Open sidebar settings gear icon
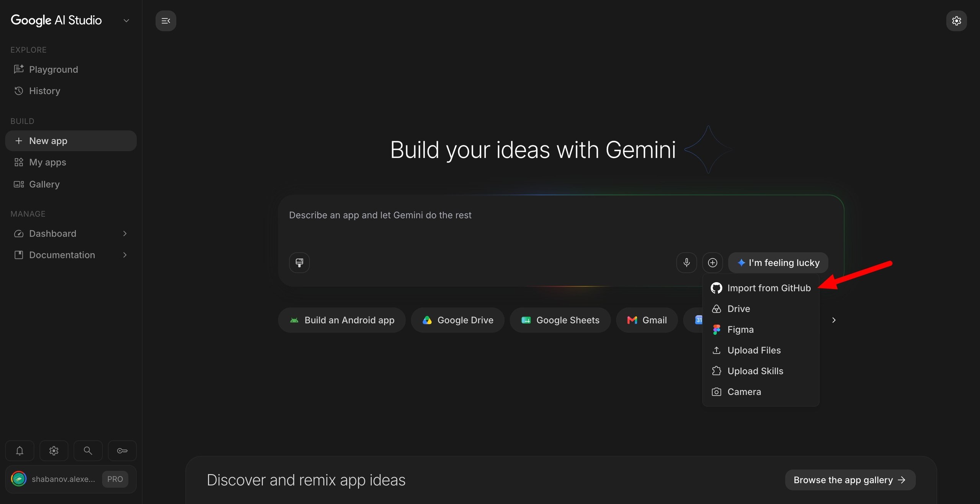This screenshot has width=980, height=504. click(x=54, y=451)
